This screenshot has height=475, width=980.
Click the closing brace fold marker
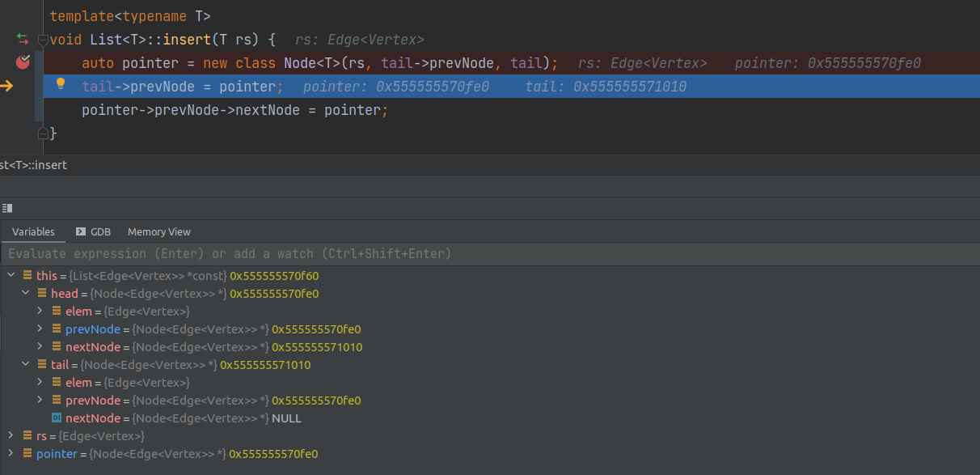(43, 133)
